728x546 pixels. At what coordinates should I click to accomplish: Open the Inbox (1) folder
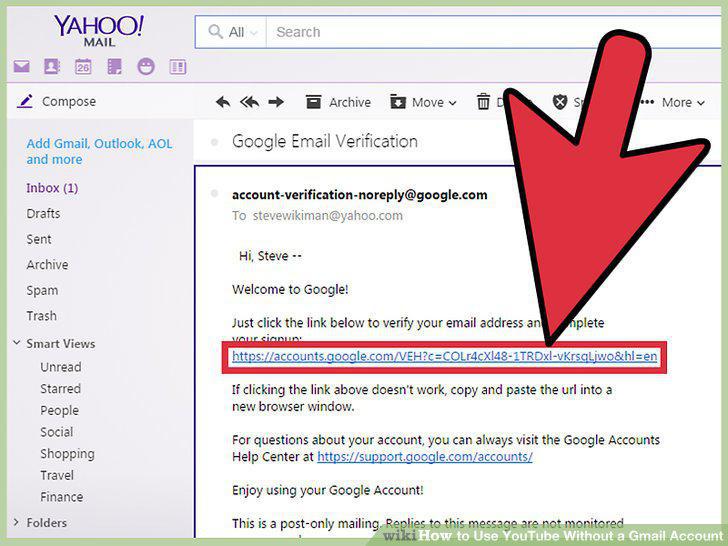click(52, 188)
